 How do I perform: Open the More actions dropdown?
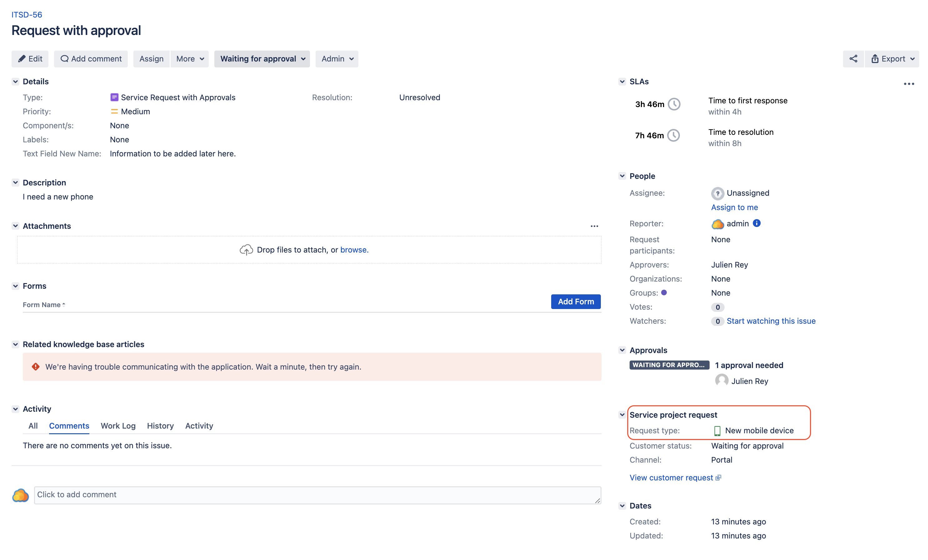[189, 59]
